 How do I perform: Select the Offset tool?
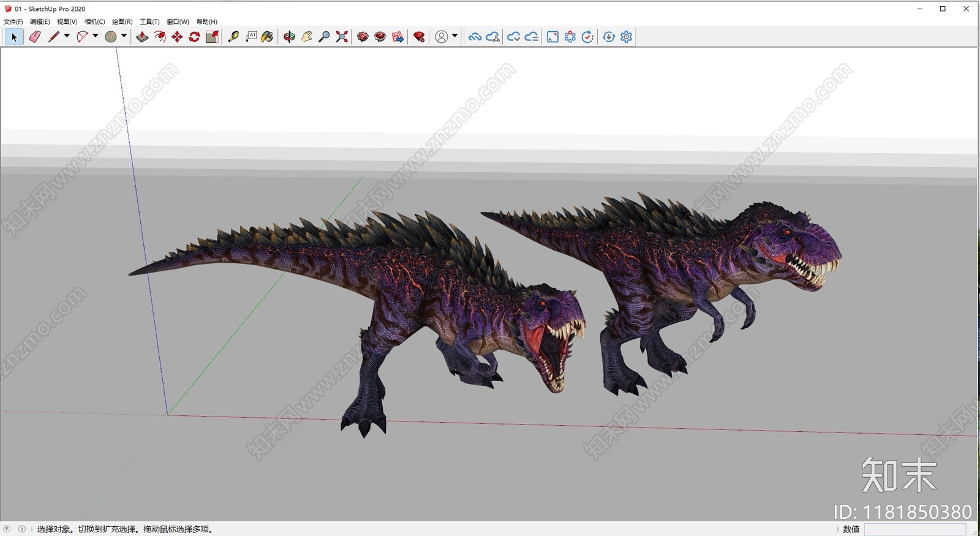tap(160, 37)
